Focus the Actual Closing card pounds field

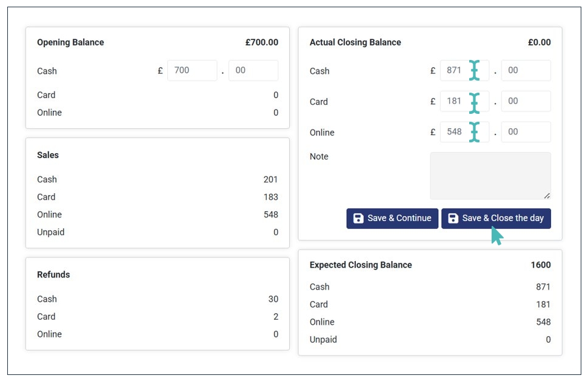click(x=456, y=101)
